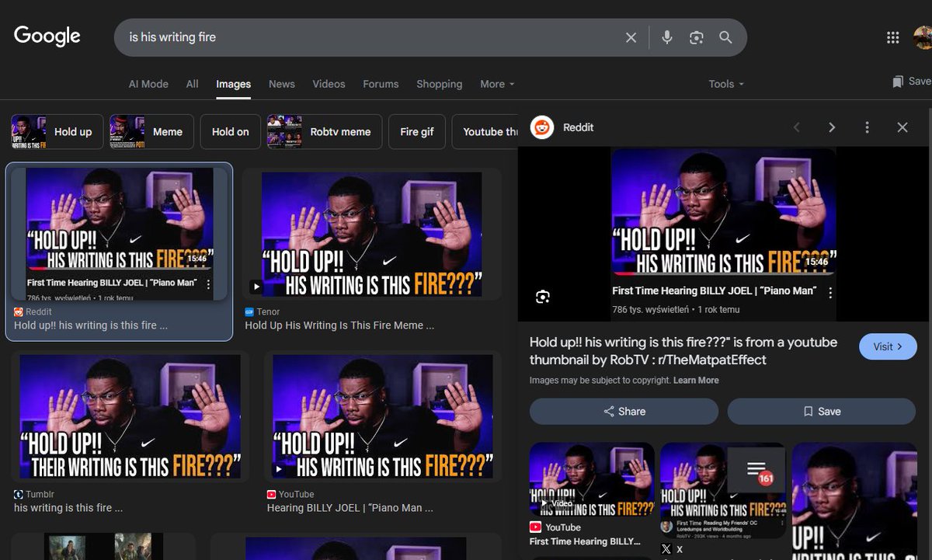This screenshot has height=560, width=932.
Task: Click "Hold Up His Writing Is This Fire Meme" caption
Action: 339,325
